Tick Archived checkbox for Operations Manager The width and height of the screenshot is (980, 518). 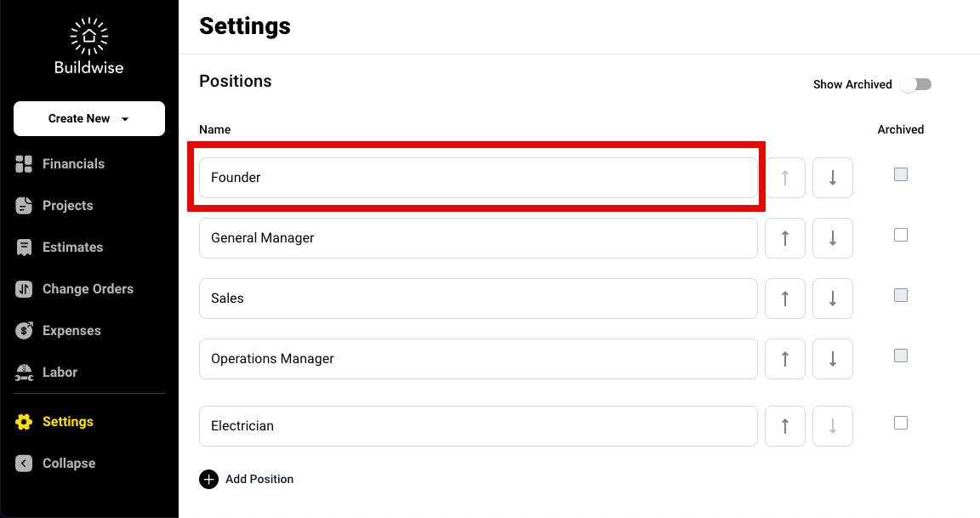(x=901, y=356)
